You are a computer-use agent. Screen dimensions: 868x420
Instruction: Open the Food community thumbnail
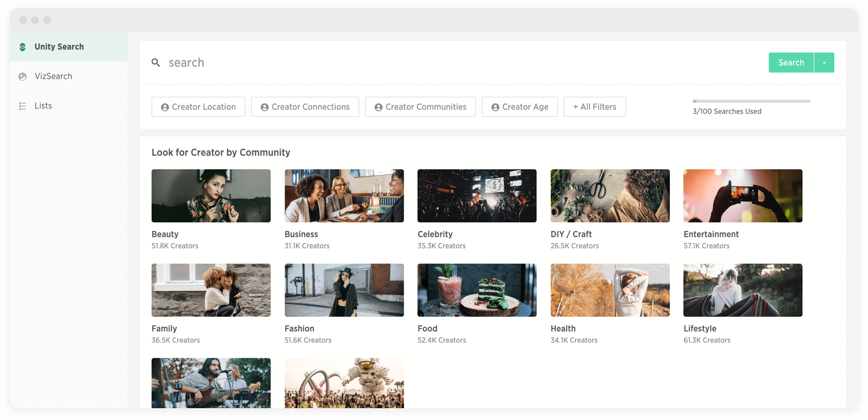477,290
